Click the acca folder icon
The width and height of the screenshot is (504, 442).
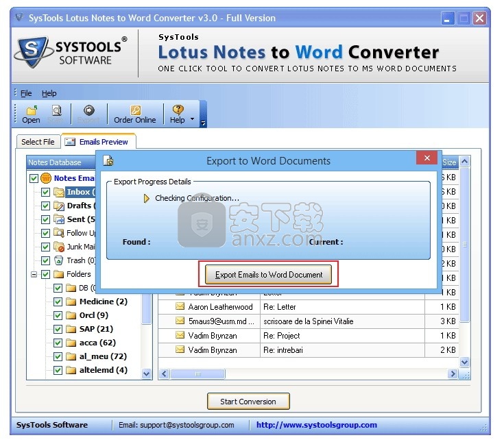pyautogui.click(x=71, y=343)
